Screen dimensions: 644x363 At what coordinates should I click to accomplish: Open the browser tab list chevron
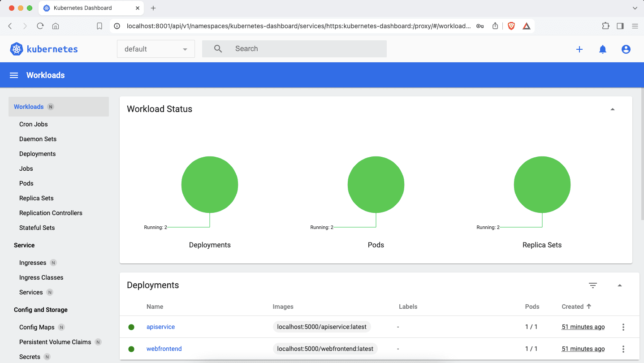(x=635, y=8)
